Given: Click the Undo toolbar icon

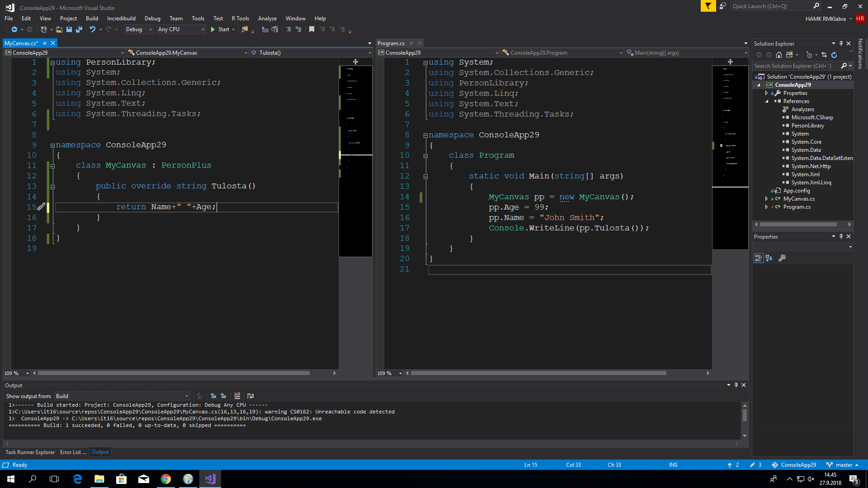Looking at the screenshot, I should point(92,29).
